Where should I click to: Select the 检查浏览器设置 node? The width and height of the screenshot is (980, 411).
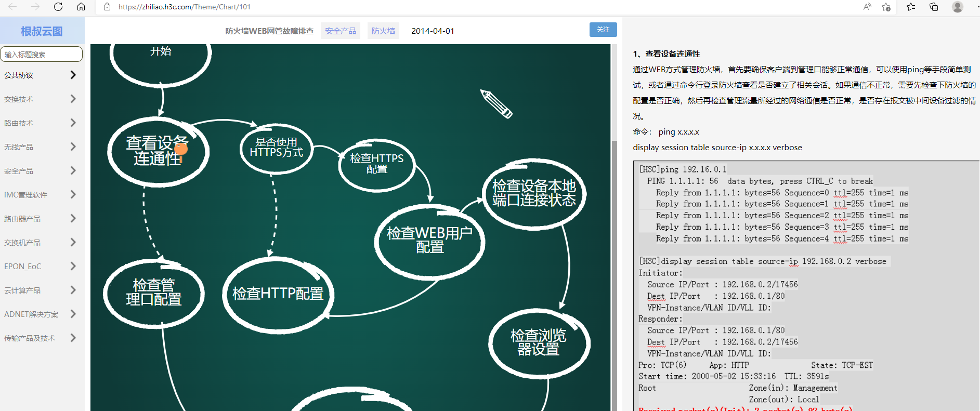(x=539, y=342)
